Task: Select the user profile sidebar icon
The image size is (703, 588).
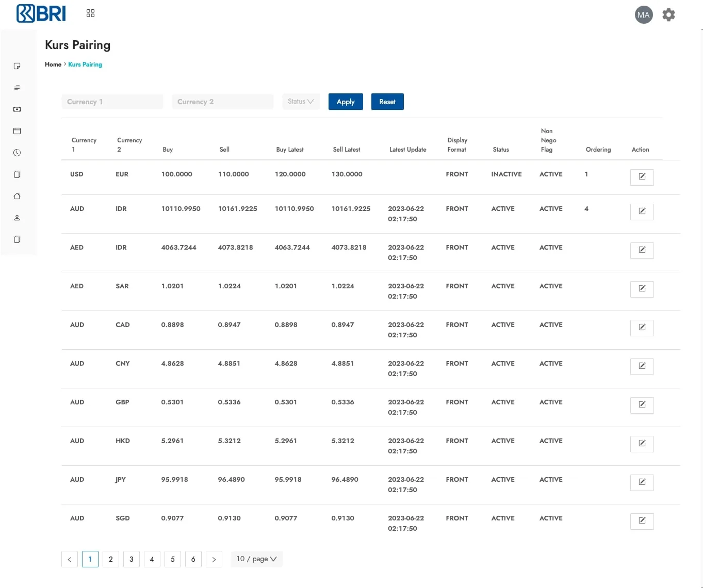Action: [x=17, y=218]
